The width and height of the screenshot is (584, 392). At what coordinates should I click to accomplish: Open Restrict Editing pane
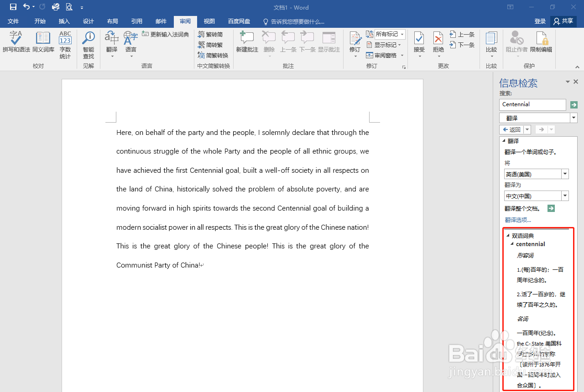coord(541,42)
